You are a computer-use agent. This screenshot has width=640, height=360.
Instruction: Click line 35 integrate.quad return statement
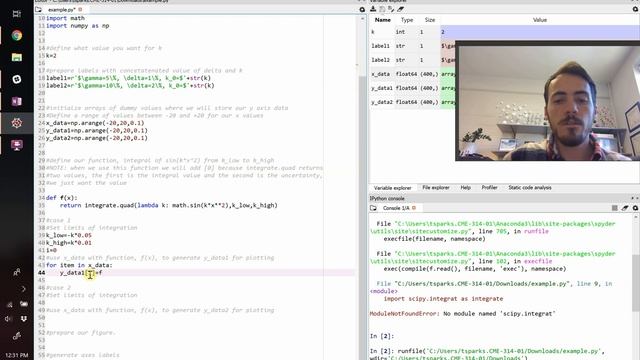click(169, 205)
